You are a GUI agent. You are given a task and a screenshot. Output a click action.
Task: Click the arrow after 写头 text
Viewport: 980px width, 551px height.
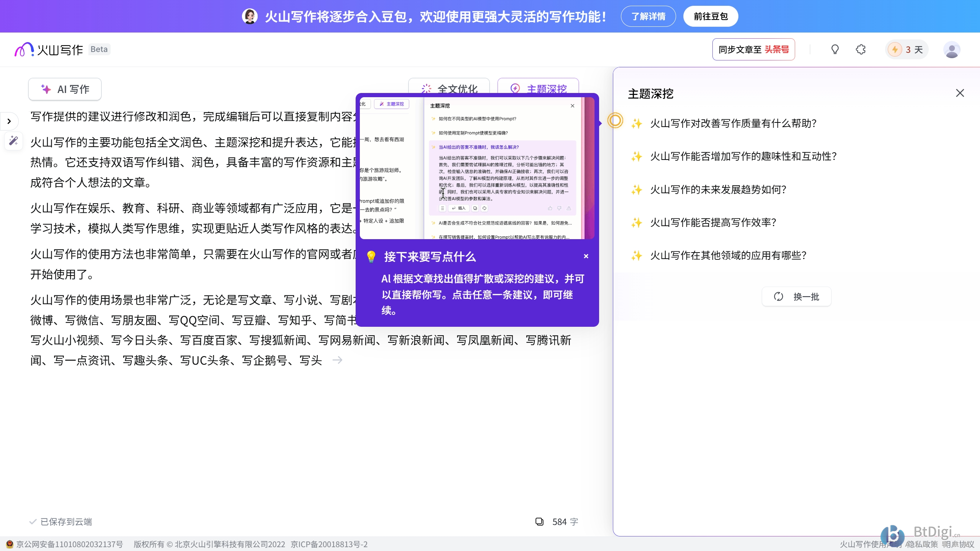[337, 360]
